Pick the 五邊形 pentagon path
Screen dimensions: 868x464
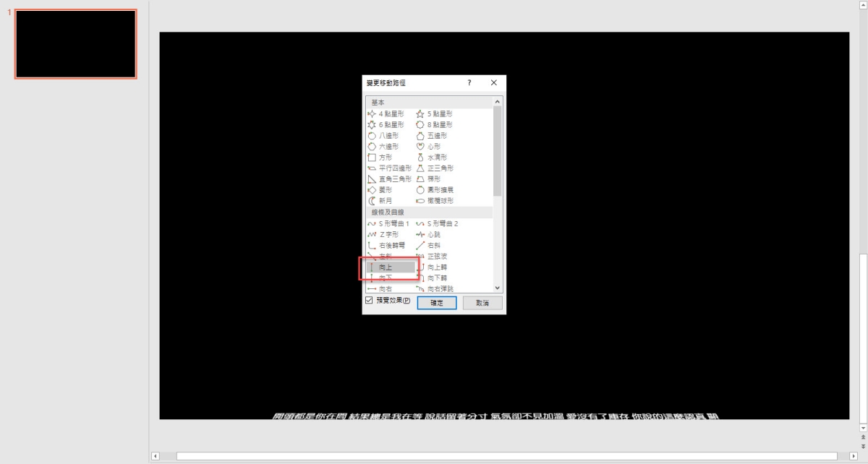[430, 136]
